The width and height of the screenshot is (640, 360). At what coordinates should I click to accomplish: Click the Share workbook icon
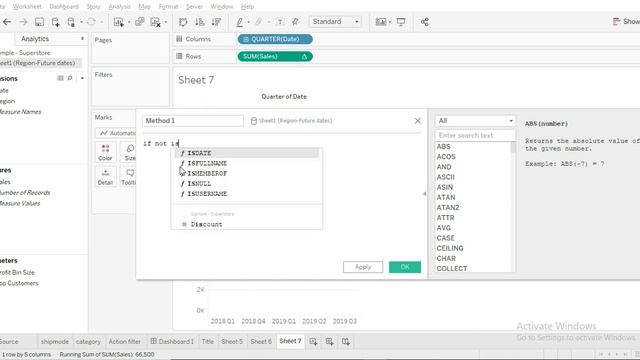424,22
